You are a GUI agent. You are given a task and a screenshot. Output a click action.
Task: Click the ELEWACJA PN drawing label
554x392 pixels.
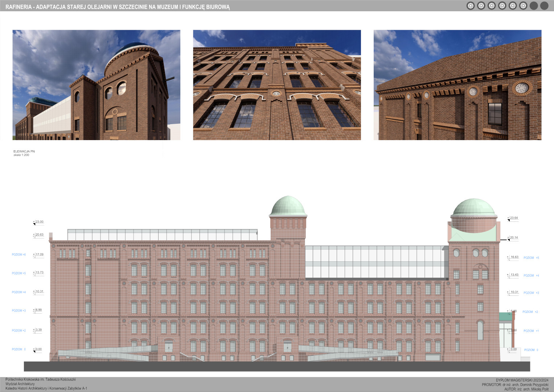pos(24,151)
